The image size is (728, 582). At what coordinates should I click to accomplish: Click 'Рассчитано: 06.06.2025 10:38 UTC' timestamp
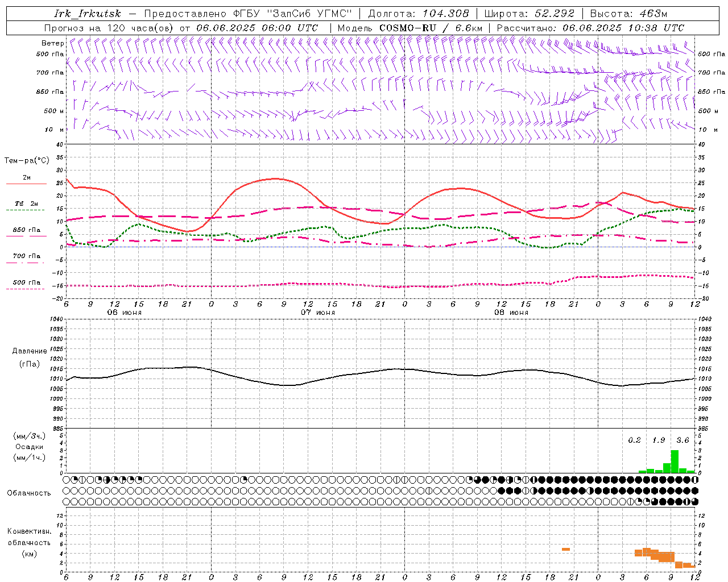click(x=590, y=28)
